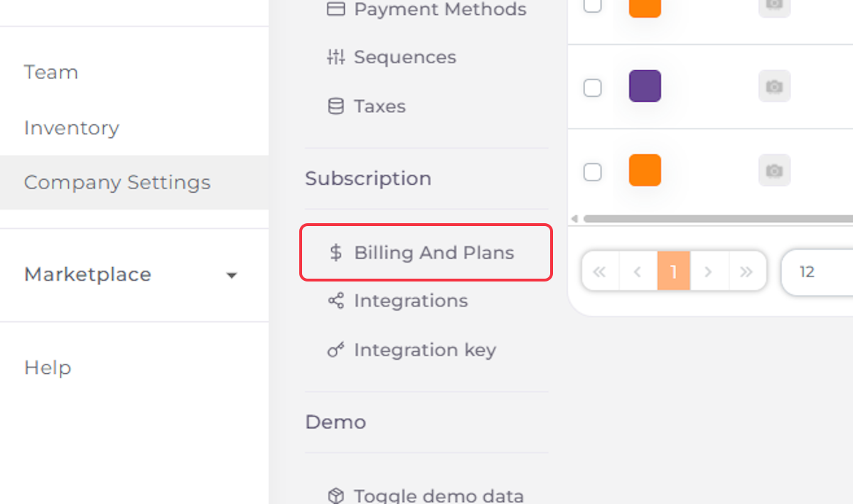The image size is (853, 504).
Task: Select the purple color swatch
Action: pyautogui.click(x=645, y=86)
